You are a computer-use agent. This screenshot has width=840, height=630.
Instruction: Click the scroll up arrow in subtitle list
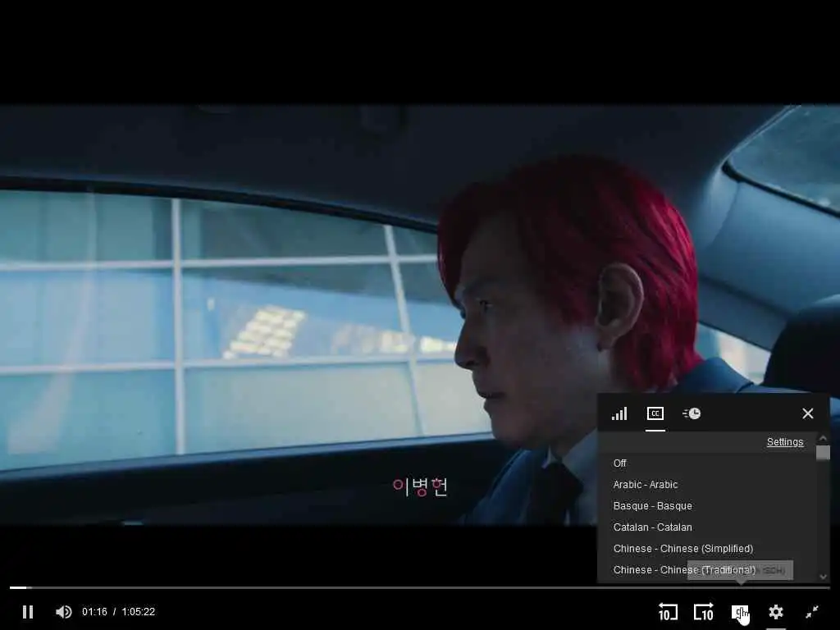823,439
